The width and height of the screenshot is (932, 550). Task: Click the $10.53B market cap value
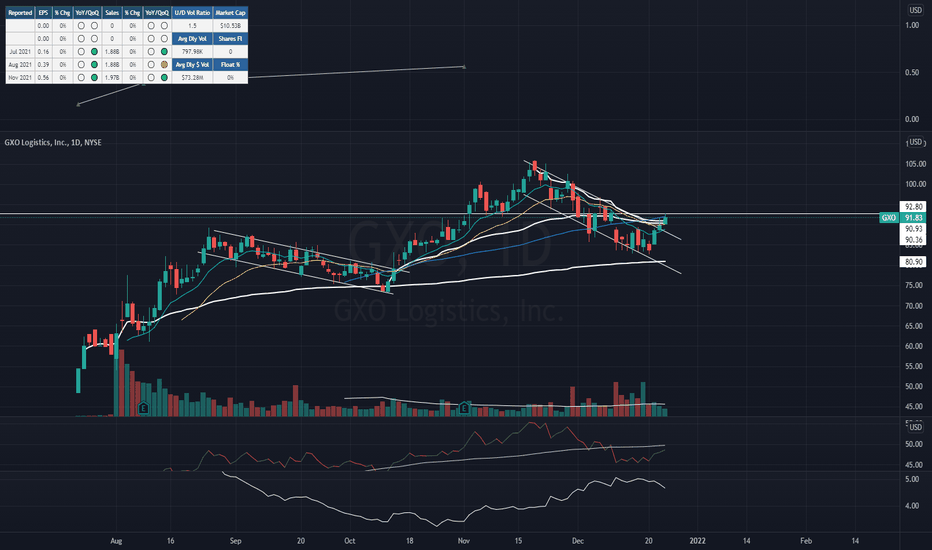point(230,26)
